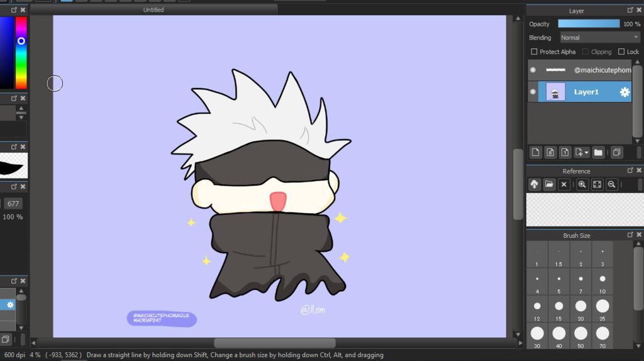Choose brush size 70
The height and width of the screenshot is (361, 644).
click(x=602, y=336)
